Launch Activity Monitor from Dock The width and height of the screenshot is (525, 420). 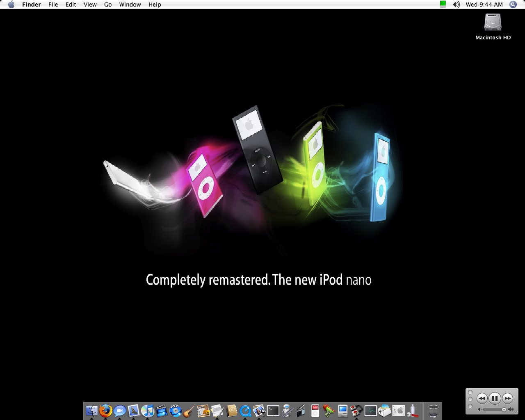(371, 410)
